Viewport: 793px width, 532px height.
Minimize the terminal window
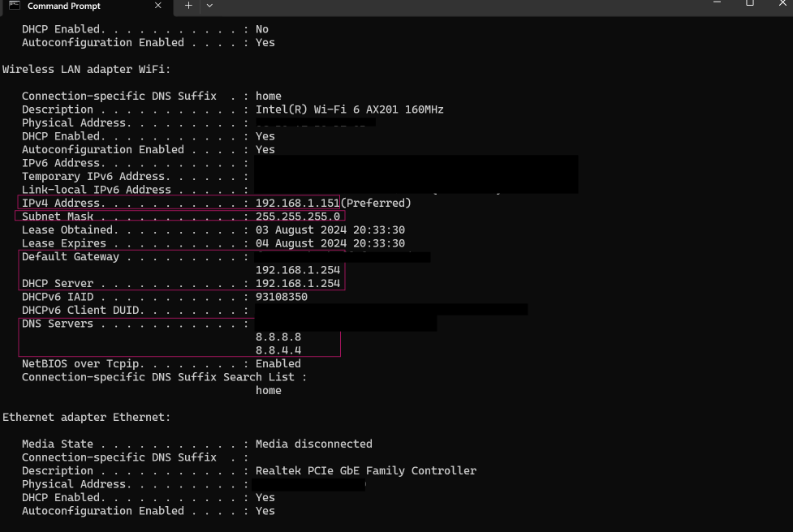point(717,2)
